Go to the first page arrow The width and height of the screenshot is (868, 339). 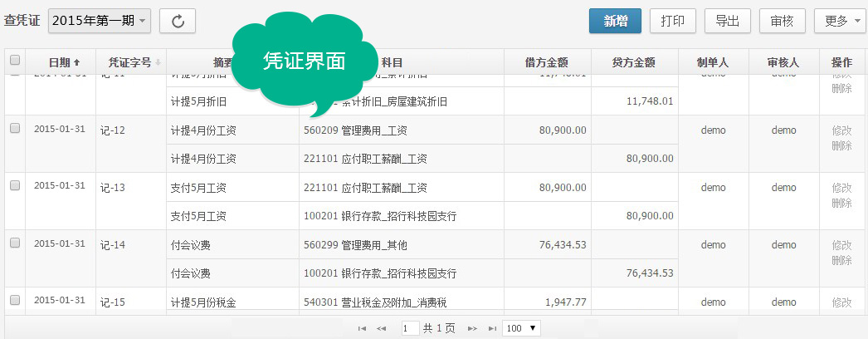tap(362, 328)
